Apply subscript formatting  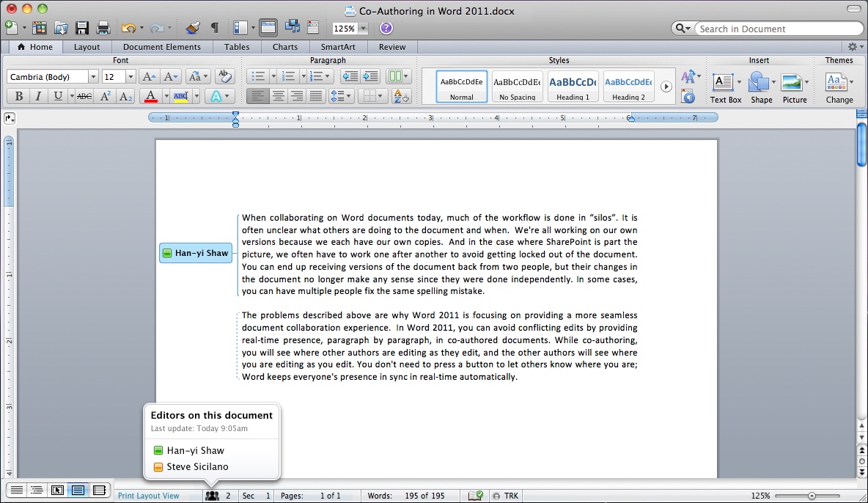pos(125,96)
